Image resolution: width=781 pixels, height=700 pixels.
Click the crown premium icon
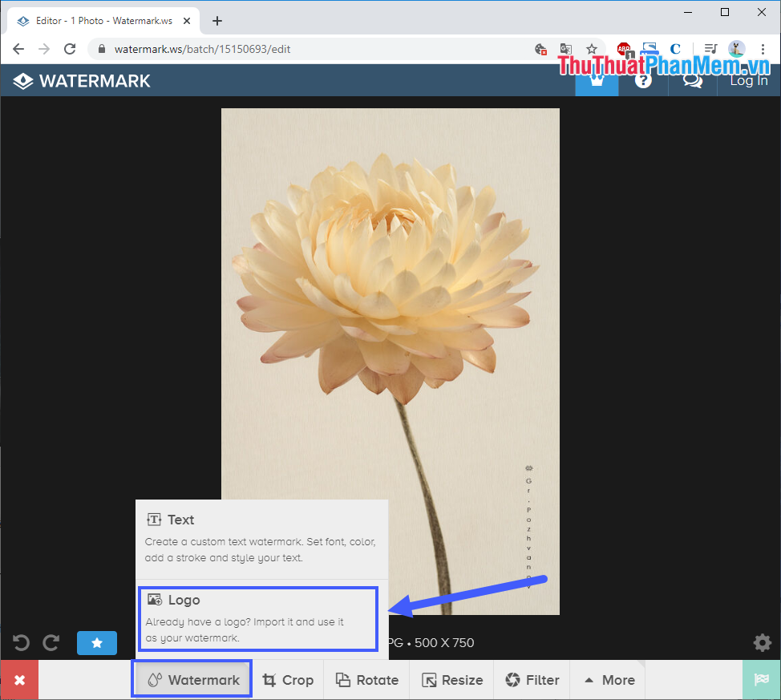[x=597, y=80]
